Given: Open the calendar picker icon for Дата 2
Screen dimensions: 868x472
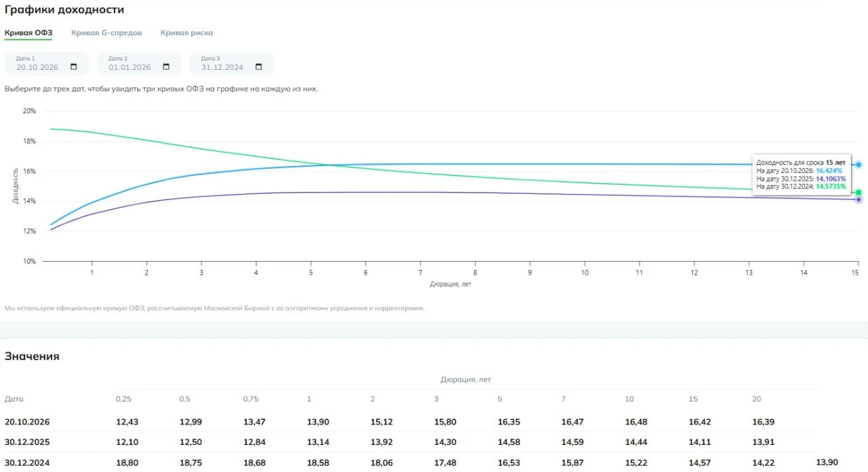Looking at the screenshot, I should click(166, 67).
